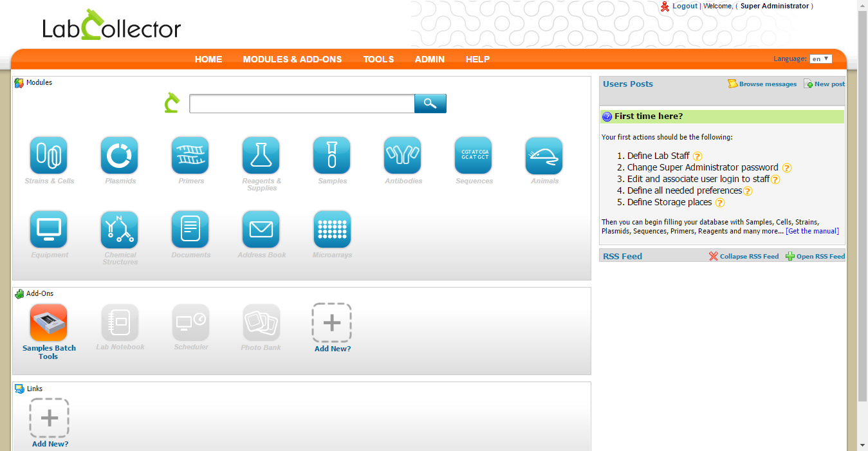Click the Users Posts heading
The width and height of the screenshot is (868, 451).
(628, 84)
